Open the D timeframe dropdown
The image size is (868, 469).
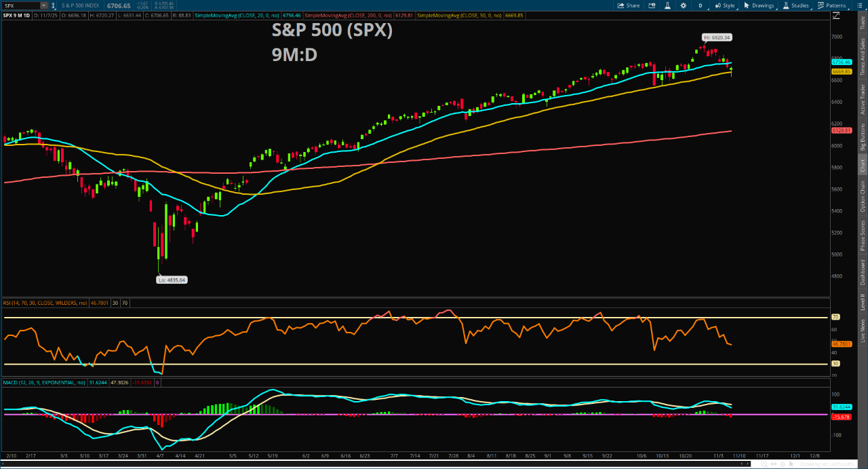pyautogui.click(x=701, y=5)
